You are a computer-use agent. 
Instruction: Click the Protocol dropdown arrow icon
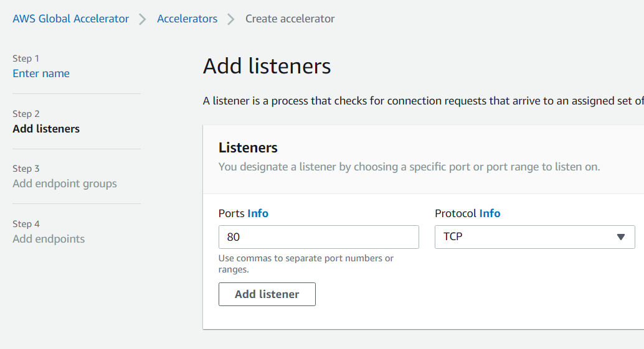coord(620,237)
